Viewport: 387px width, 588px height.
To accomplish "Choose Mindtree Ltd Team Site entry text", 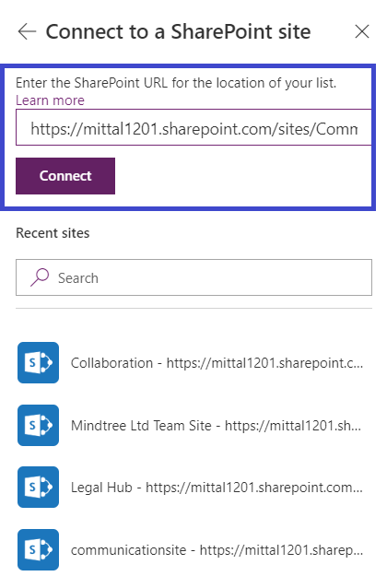I will point(216,426).
